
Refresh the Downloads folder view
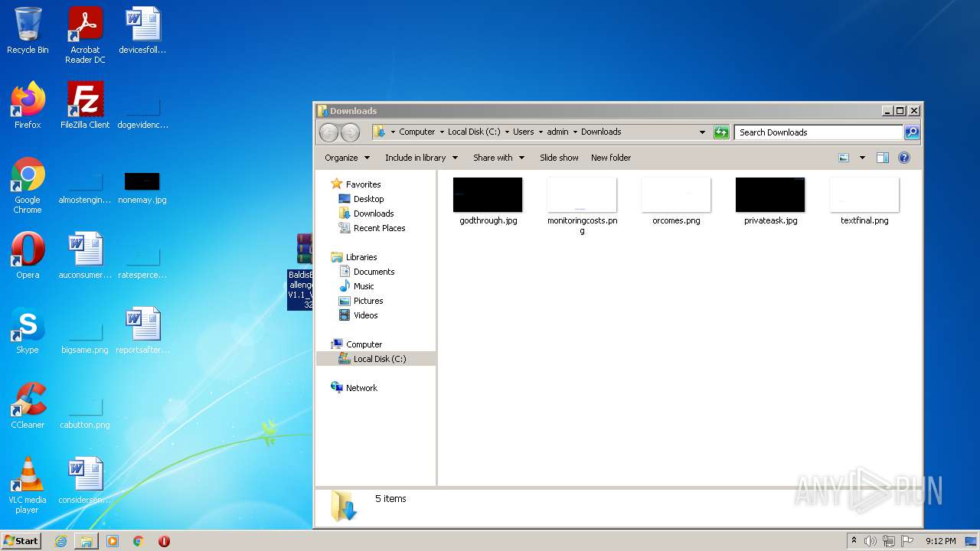coord(721,132)
